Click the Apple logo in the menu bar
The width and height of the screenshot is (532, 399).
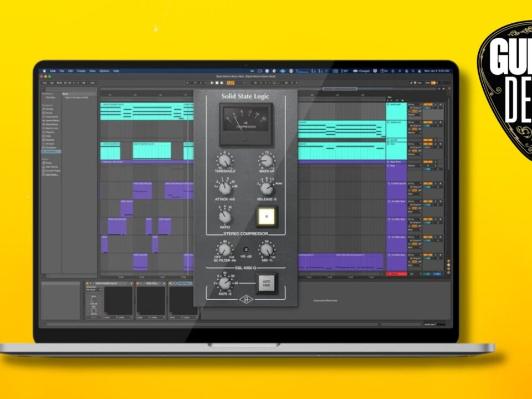(x=45, y=71)
